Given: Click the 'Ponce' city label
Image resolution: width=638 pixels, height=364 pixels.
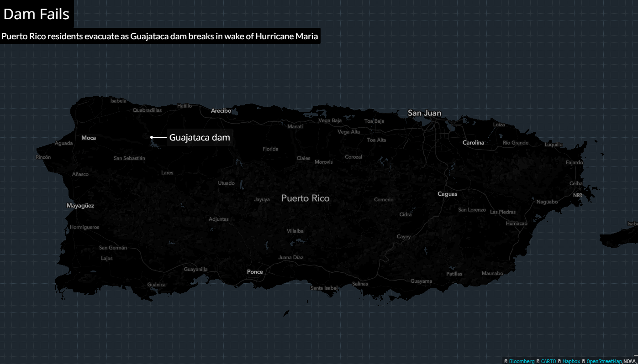Looking at the screenshot, I should click(255, 271).
